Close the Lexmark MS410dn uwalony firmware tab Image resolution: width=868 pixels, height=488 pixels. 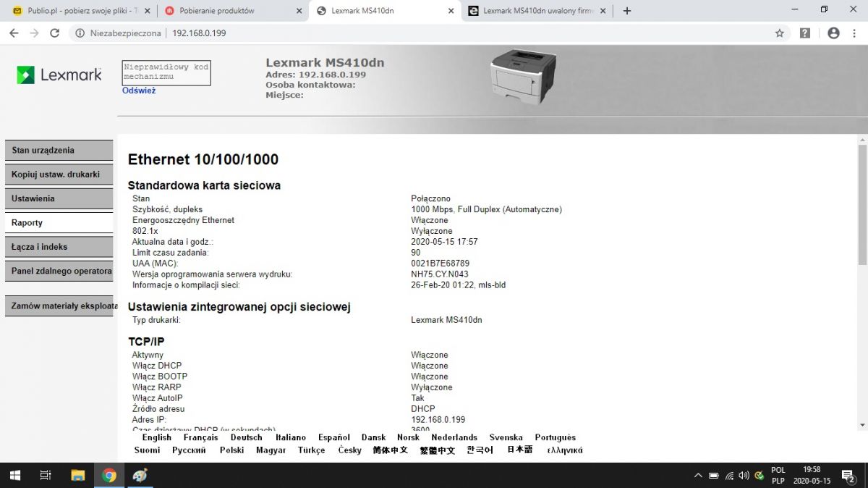pos(603,11)
